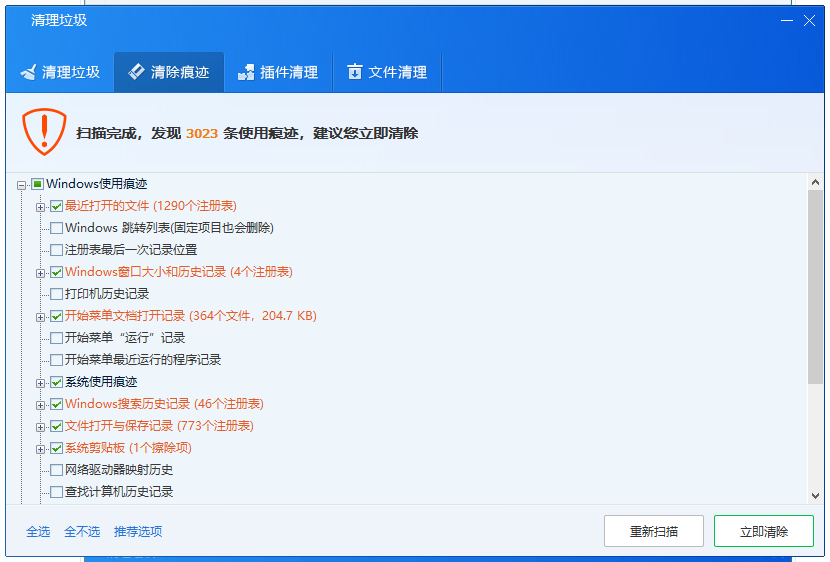Click the orange warning shield icon
This screenshot has width=830, height=562.
point(44,132)
